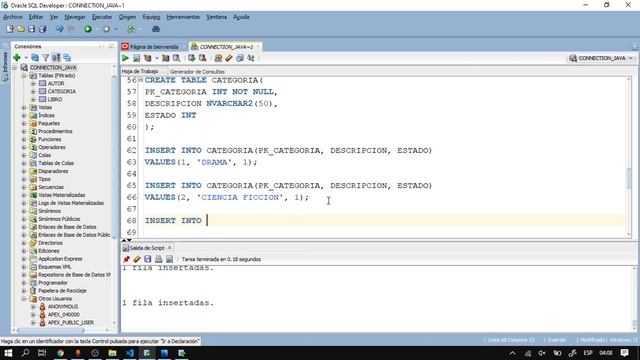
Task: Expand the AUTOR table node
Action: coord(33,83)
